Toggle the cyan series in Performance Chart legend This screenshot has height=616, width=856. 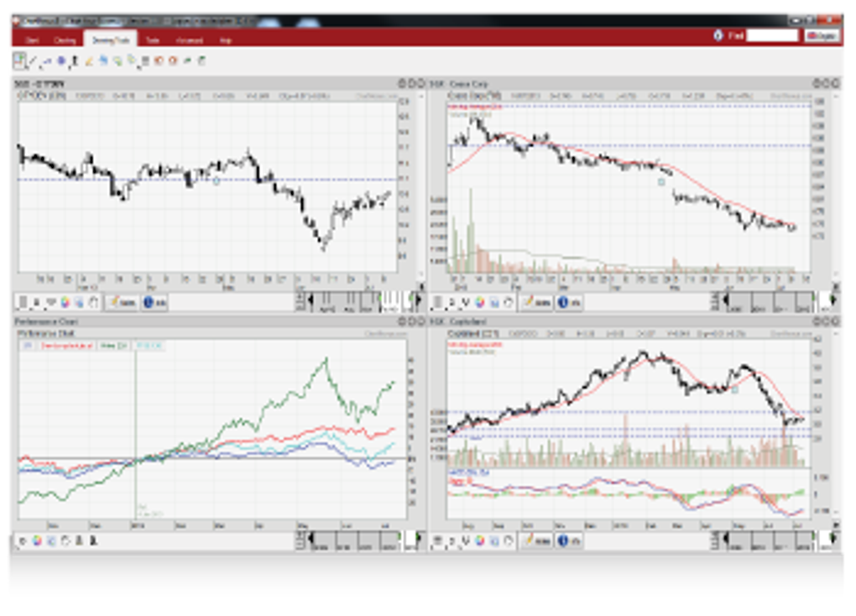coord(148,346)
